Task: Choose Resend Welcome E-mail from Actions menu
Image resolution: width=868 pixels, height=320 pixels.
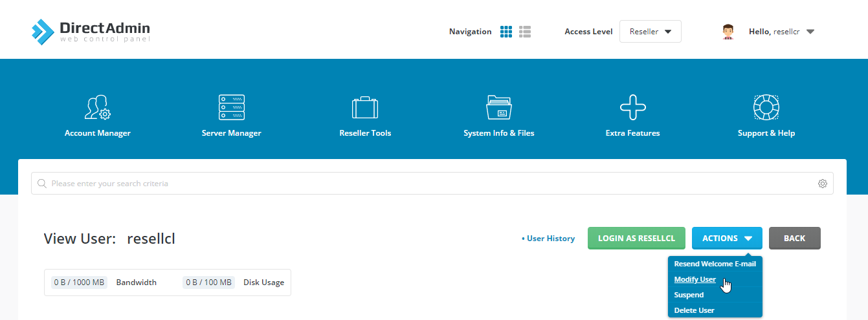Action: point(715,264)
